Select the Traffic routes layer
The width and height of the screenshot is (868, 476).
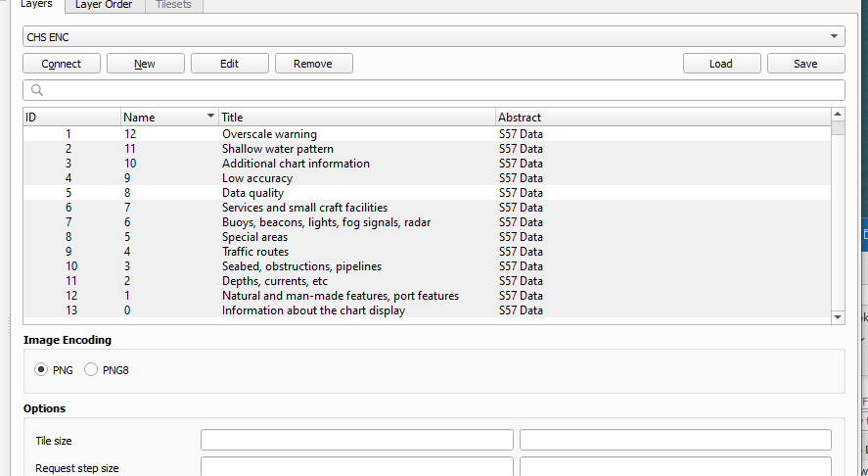click(x=255, y=252)
